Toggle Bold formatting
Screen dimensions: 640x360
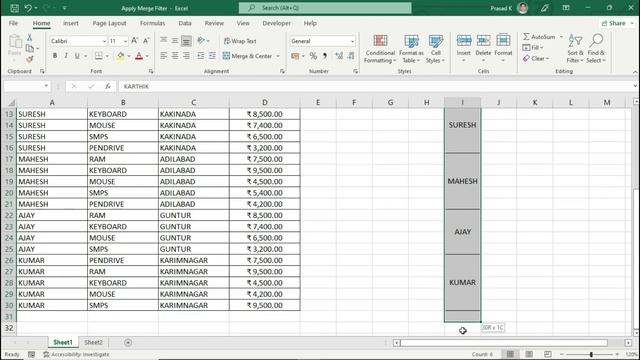tap(55, 56)
